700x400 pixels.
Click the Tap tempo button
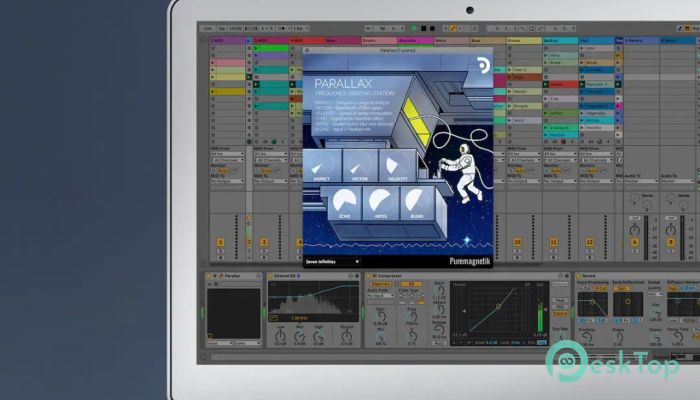(x=221, y=29)
